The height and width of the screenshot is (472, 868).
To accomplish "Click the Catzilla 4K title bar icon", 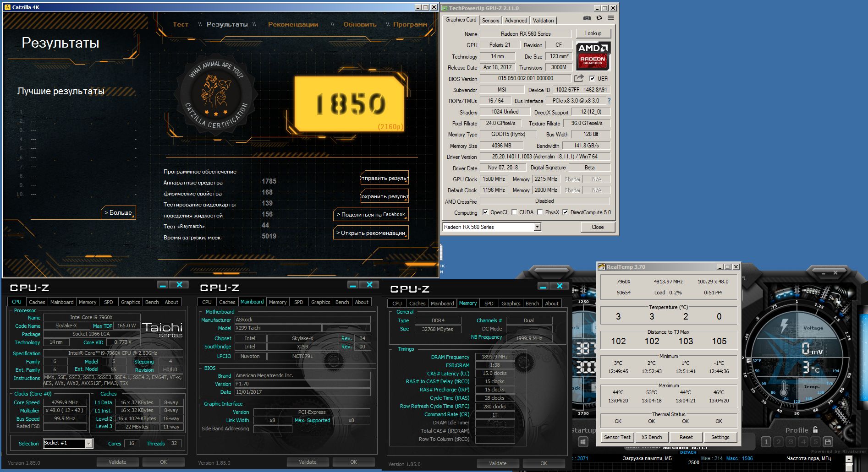I will [x=7, y=7].
